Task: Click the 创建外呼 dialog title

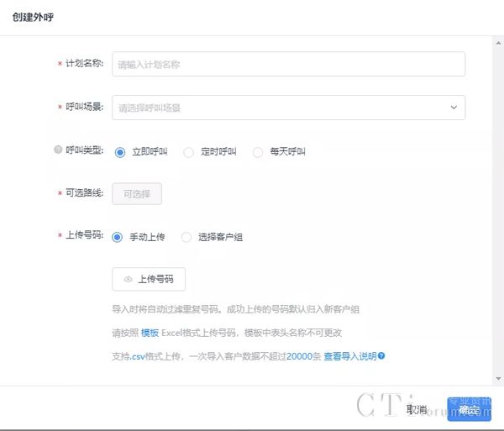Action: [33, 18]
